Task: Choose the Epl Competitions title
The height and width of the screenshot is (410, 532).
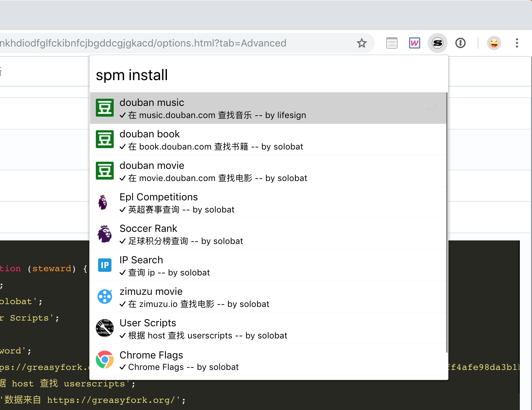Action: [x=159, y=197]
